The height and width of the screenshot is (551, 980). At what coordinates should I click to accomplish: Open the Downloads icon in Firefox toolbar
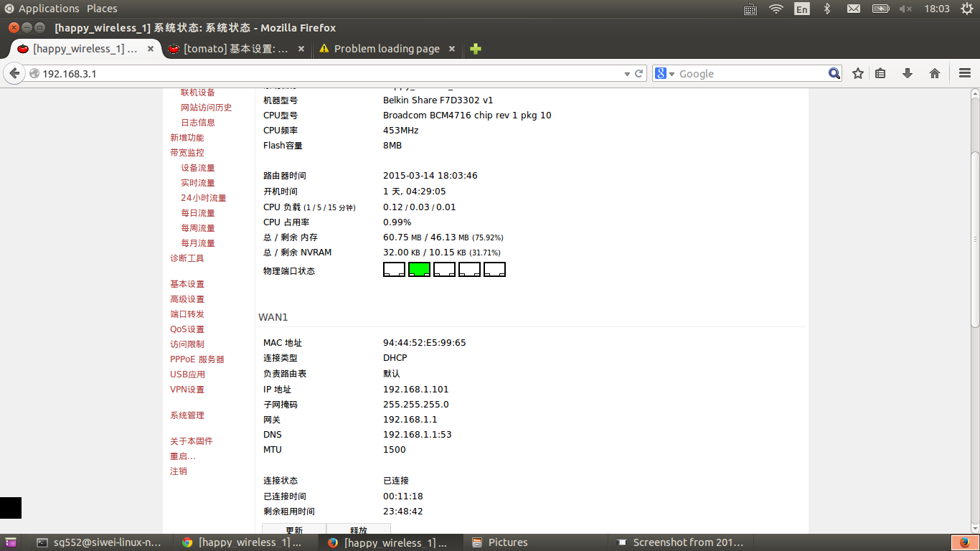[x=908, y=72]
